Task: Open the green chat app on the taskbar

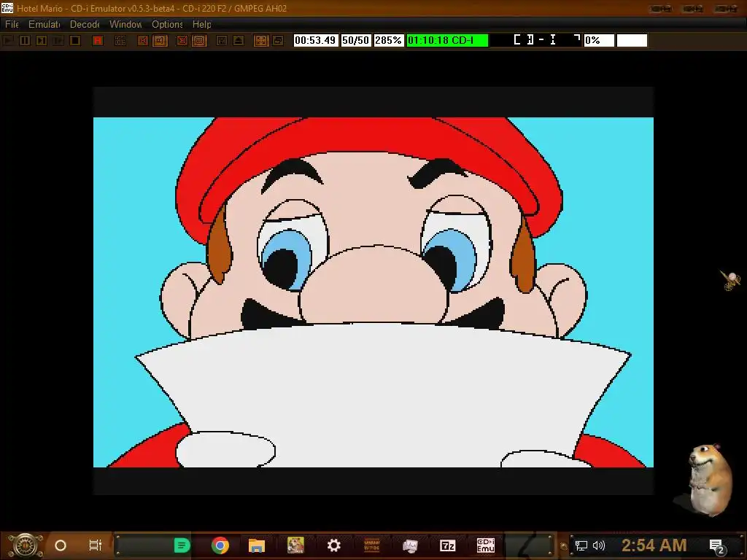Action: pos(182,545)
